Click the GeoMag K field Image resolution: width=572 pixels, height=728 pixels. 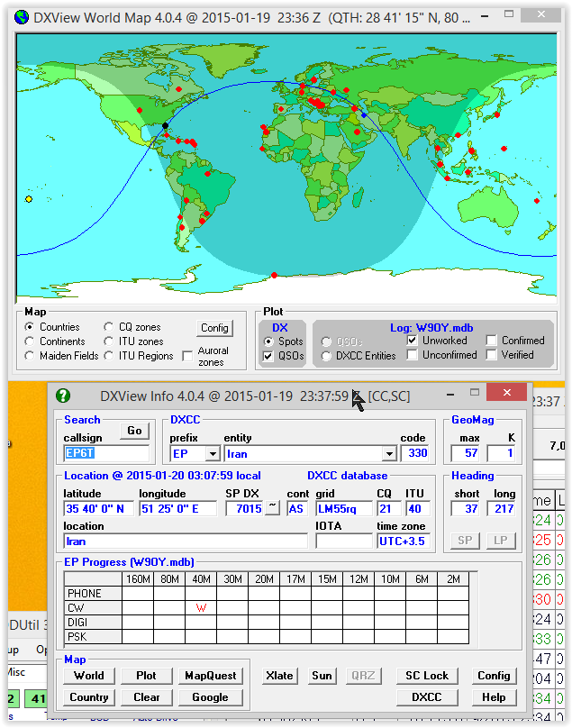(x=502, y=453)
